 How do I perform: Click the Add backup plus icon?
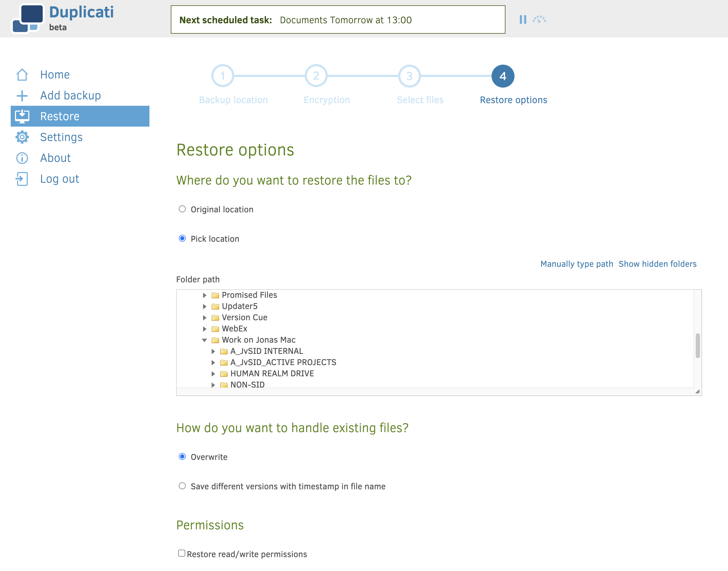click(22, 96)
